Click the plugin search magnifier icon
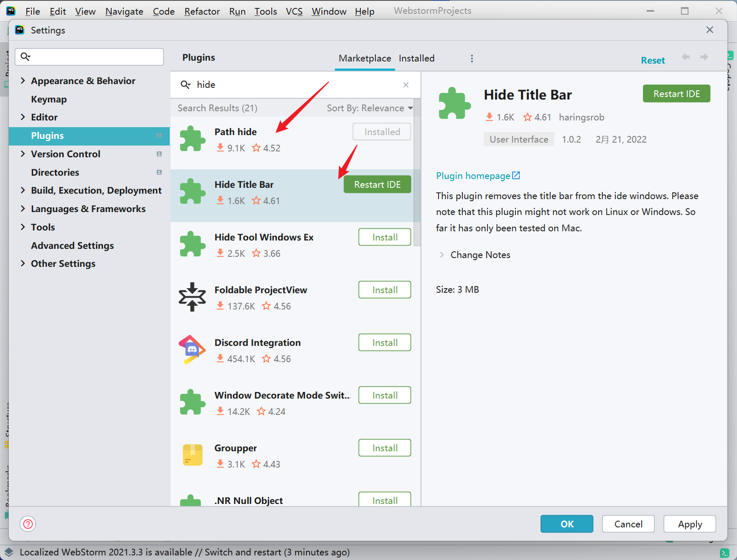This screenshot has height=560, width=737. pos(186,85)
